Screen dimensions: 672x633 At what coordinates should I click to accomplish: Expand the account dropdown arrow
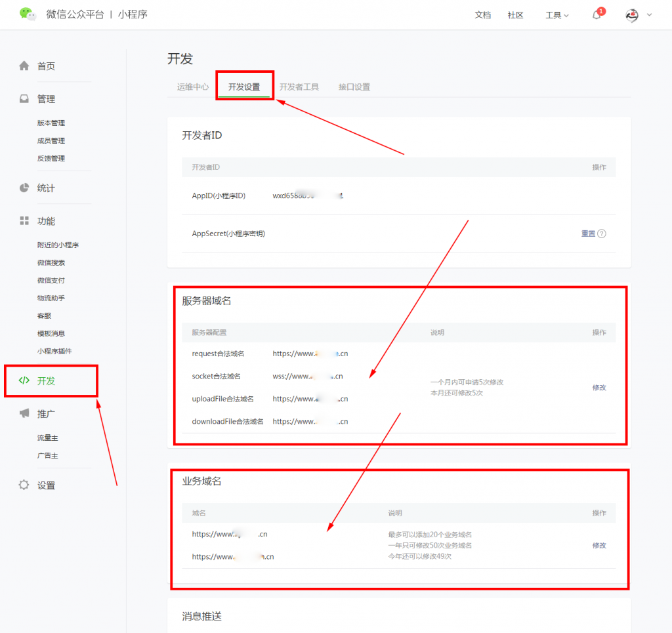tap(650, 14)
